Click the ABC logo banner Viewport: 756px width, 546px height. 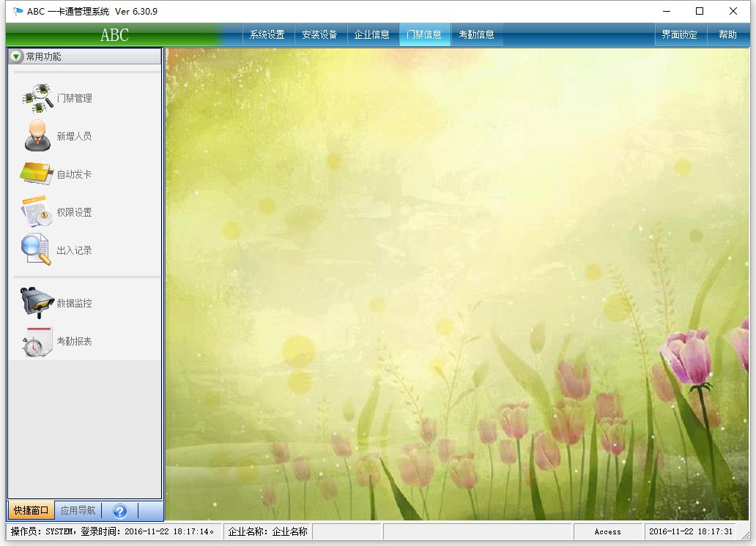coord(114,34)
